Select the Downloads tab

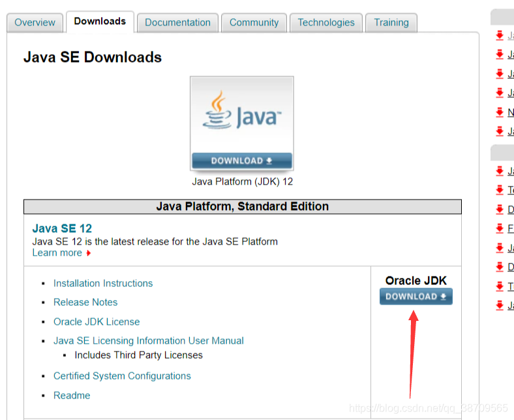coord(100,22)
